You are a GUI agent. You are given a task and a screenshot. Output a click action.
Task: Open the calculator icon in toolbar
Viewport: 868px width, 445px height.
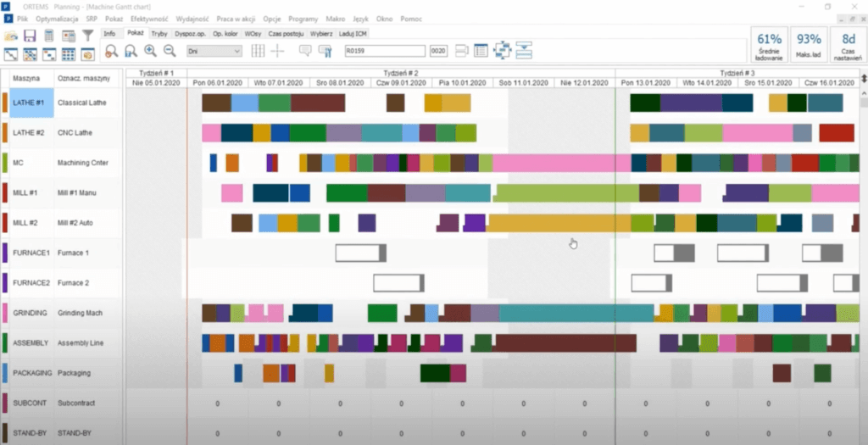[x=49, y=36]
